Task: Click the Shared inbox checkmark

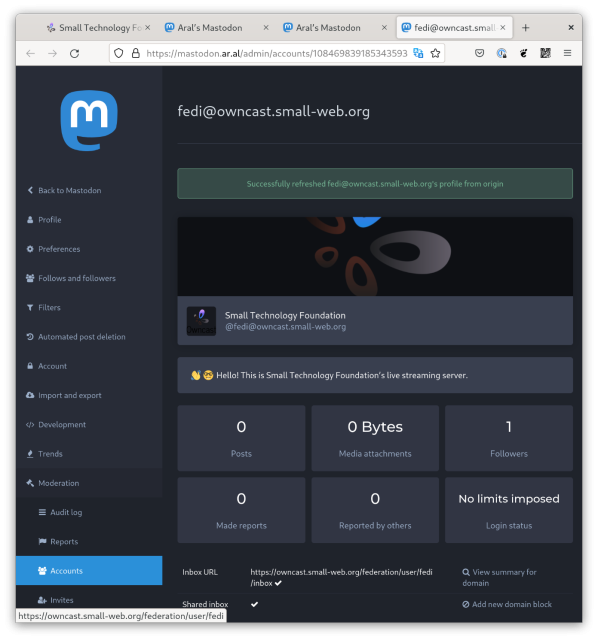Action: (x=254, y=604)
